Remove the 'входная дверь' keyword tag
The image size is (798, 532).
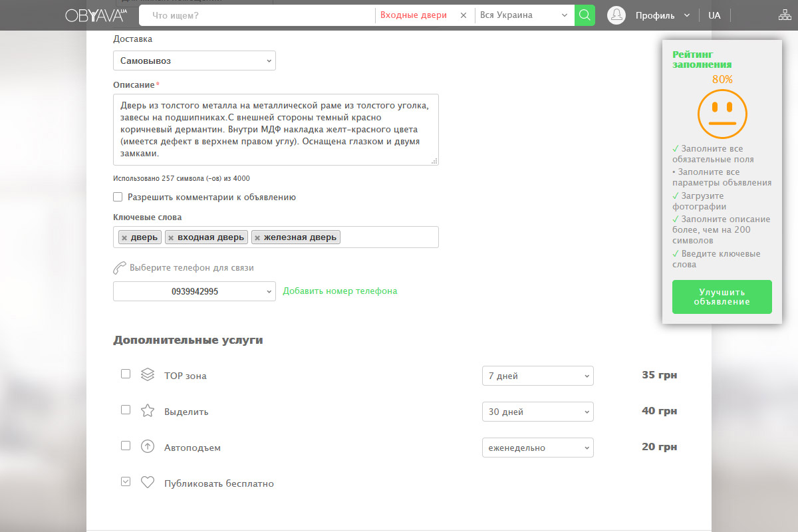tap(171, 237)
